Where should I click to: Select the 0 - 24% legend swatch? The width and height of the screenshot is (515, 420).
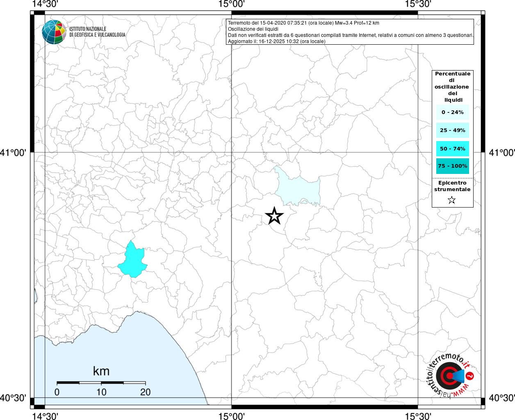452,112
